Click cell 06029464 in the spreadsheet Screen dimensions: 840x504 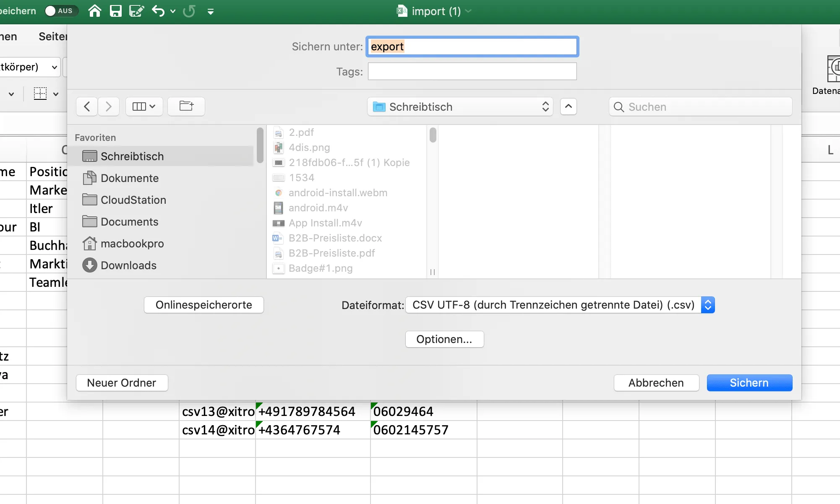pos(424,411)
